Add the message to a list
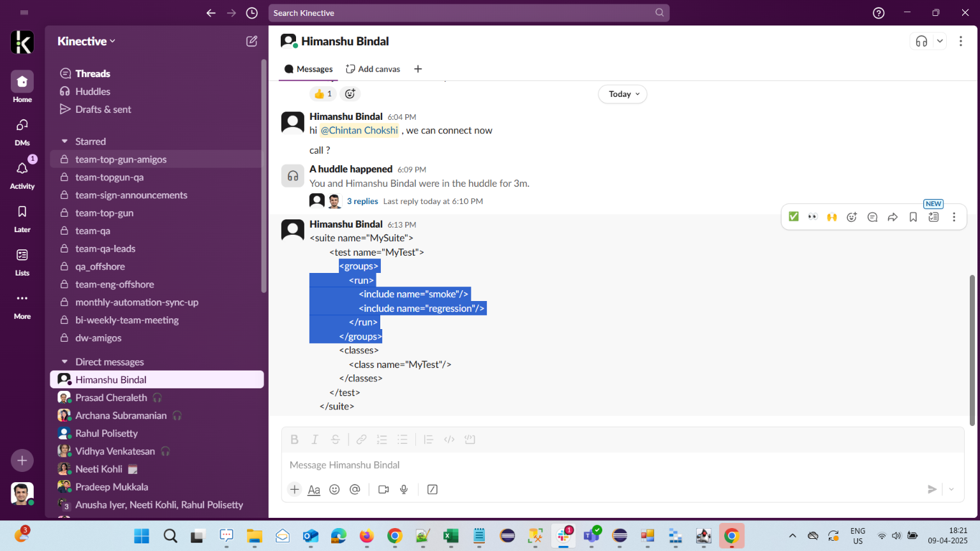Image resolution: width=980 pixels, height=551 pixels. (x=933, y=217)
